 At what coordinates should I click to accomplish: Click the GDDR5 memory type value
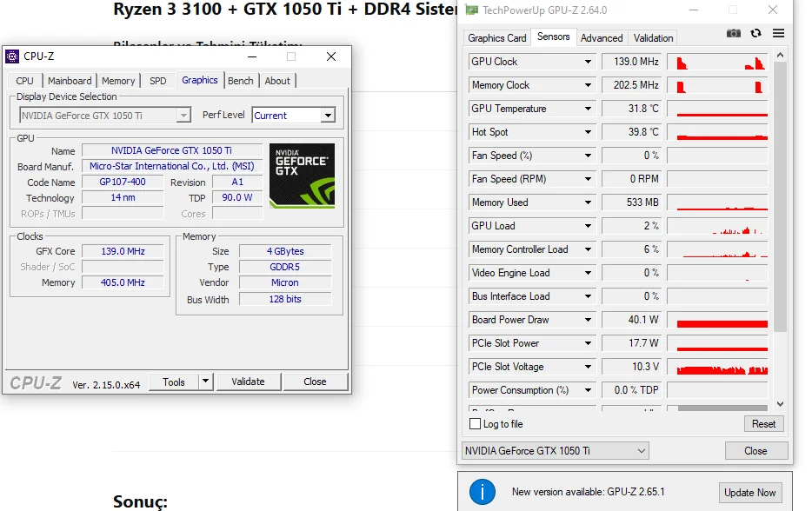pyautogui.click(x=285, y=267)
